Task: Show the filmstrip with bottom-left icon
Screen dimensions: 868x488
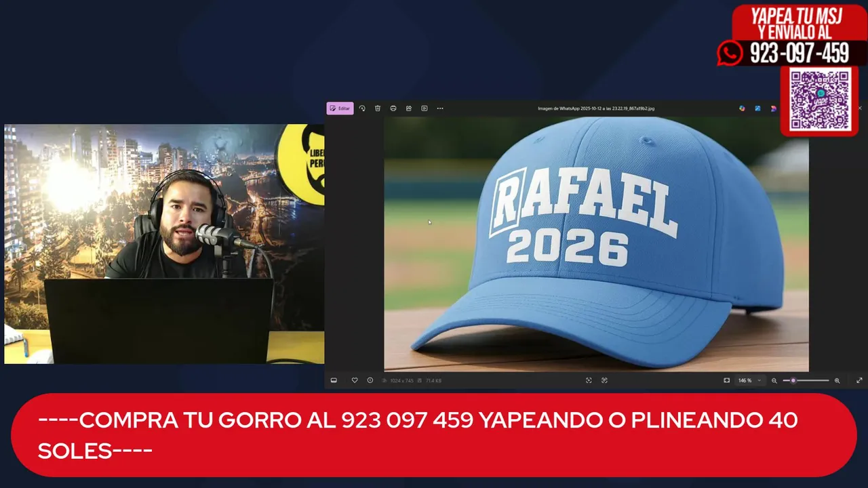Action: pos(334,380)
